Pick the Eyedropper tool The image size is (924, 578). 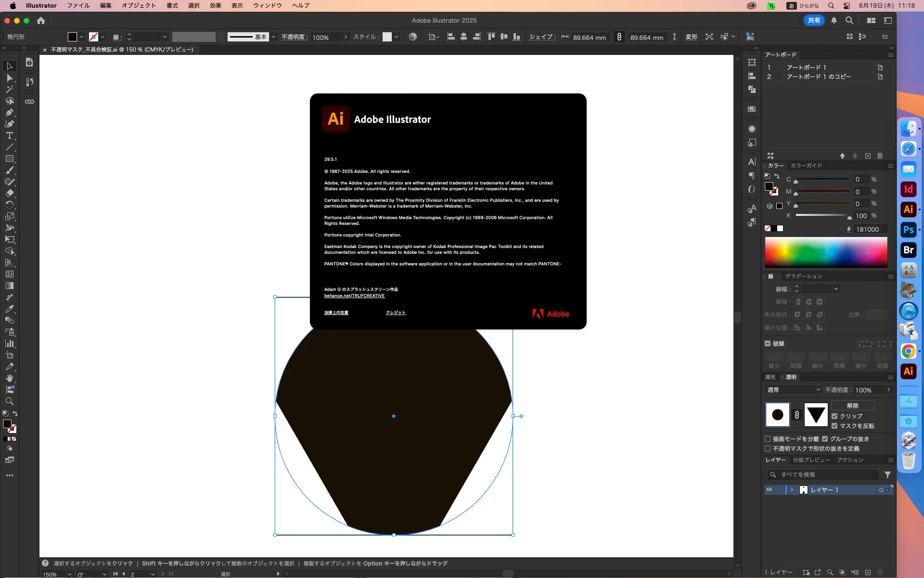tap(9, 309)
